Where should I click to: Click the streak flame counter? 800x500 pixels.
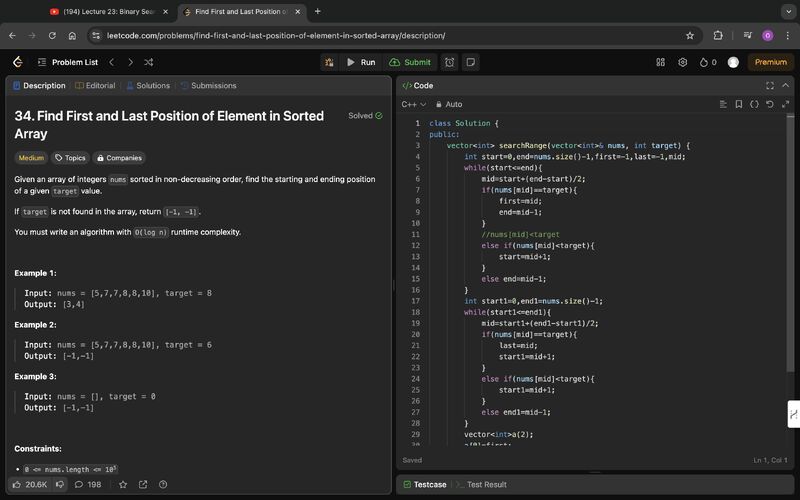(x=708, y=62)
